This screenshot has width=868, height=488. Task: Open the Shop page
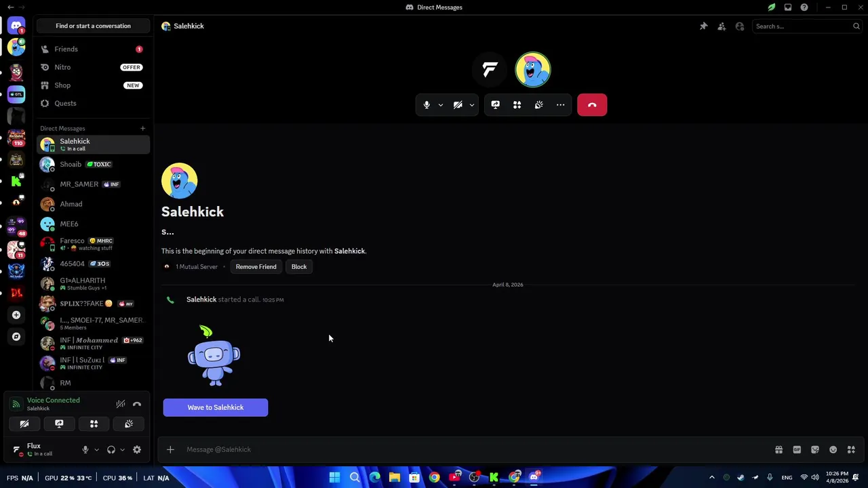click(94, 85)
